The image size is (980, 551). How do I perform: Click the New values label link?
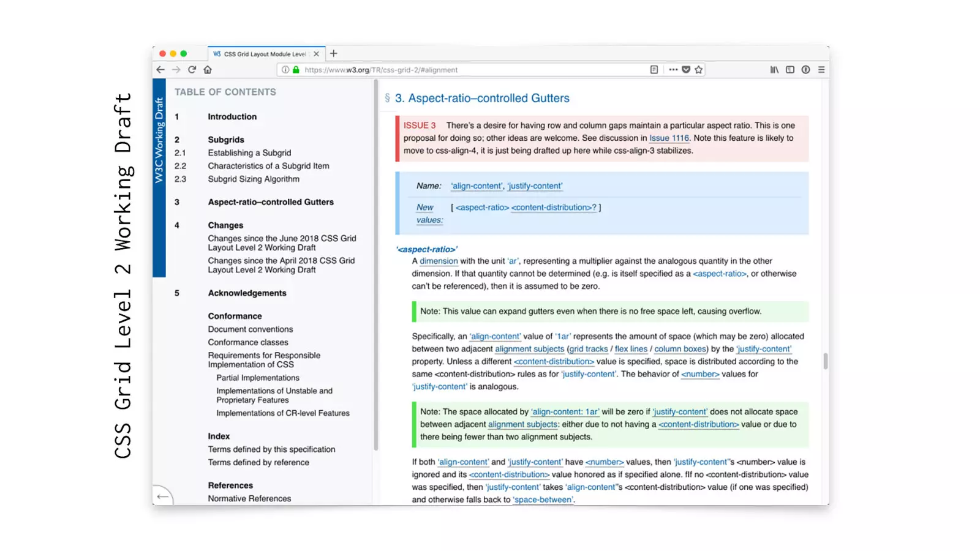429,214
